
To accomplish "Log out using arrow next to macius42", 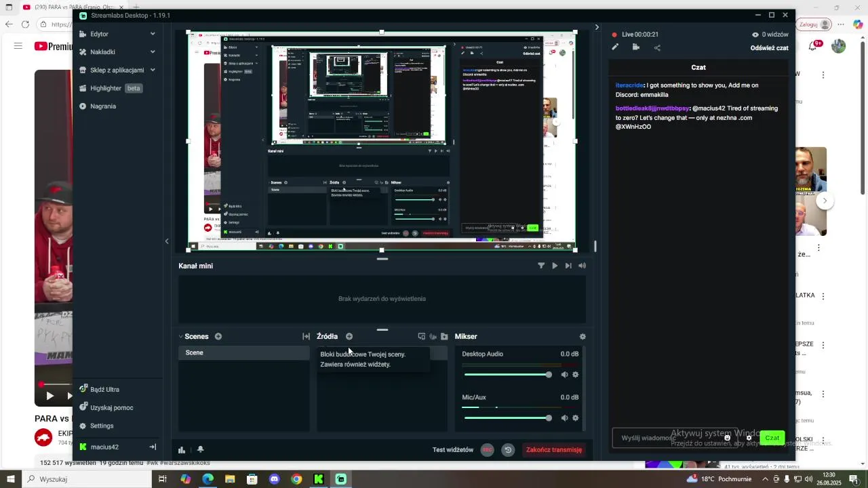I will [x=153, y=447].
